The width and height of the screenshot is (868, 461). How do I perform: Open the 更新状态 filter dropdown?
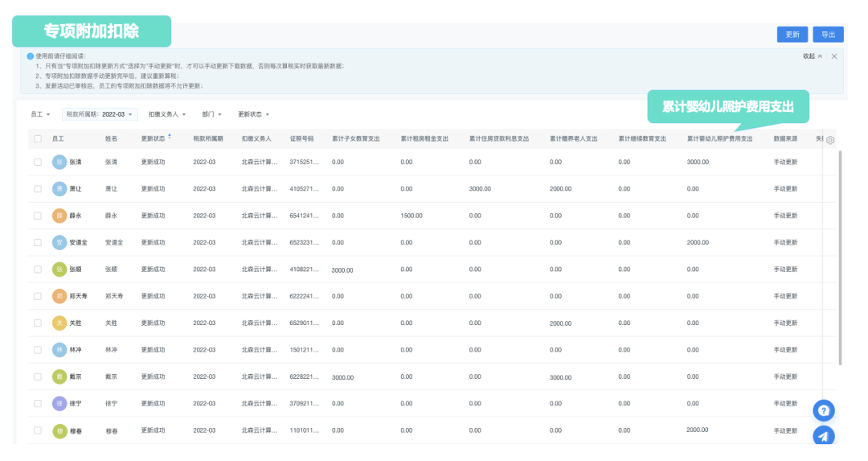[x=253, y=114]
